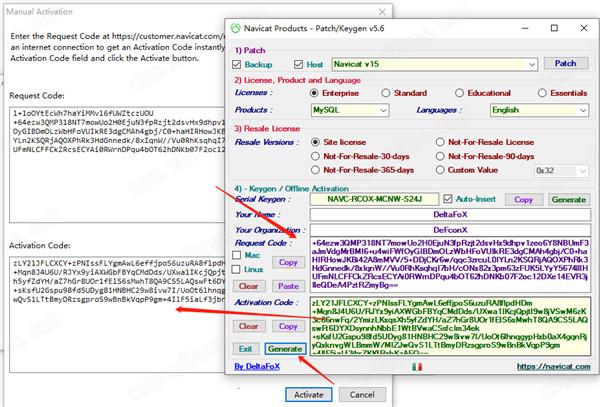Click Request Code box in Manual Activation window
The height and width of the screenshot is (407, 600).
117,165
